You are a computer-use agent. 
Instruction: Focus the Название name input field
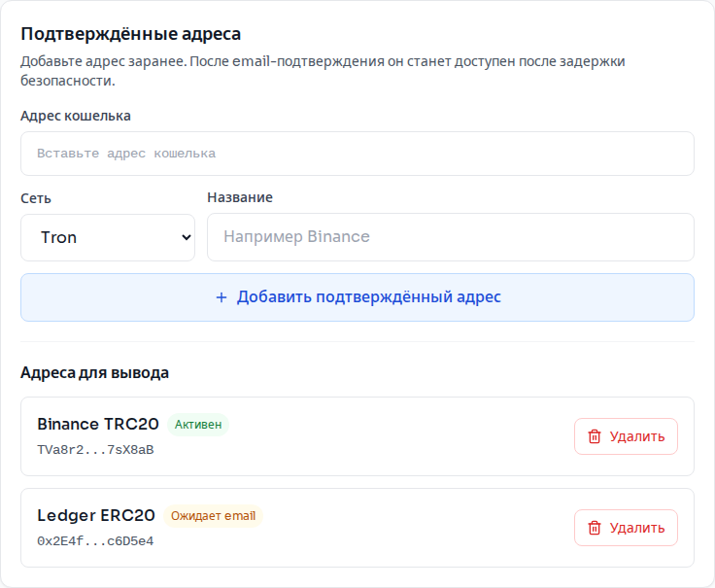[451, 237]
